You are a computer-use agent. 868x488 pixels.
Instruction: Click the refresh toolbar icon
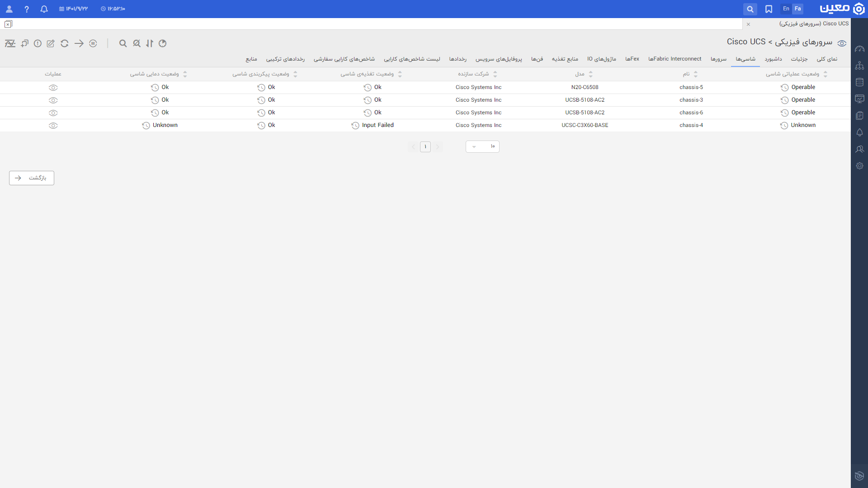[65, 43]
